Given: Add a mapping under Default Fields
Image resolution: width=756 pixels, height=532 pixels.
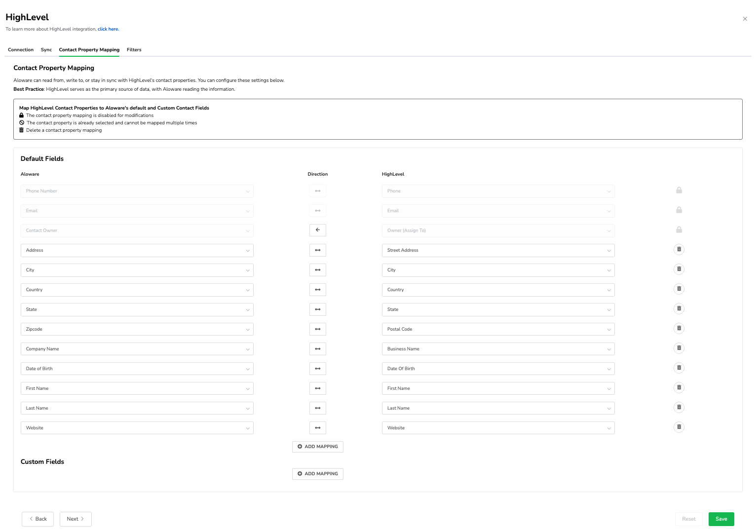Looking at the screenshot, I should pyautogui.click(x=318, y=447).
